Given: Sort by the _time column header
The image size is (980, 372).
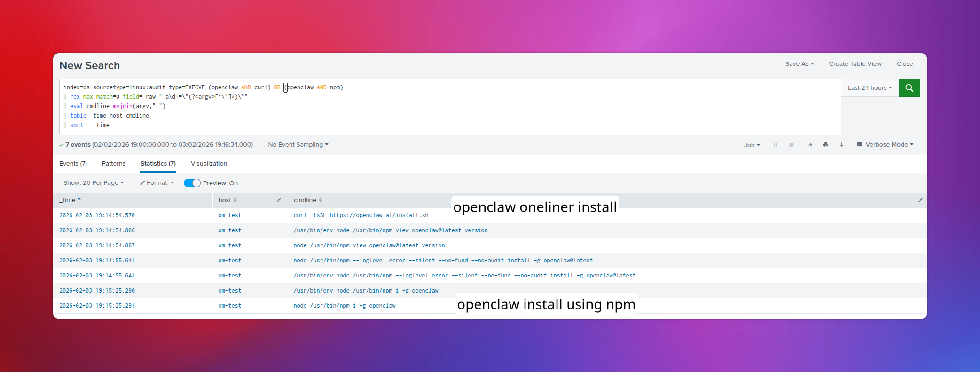Looking at the screenshot, I should click(x=70, y=200).
